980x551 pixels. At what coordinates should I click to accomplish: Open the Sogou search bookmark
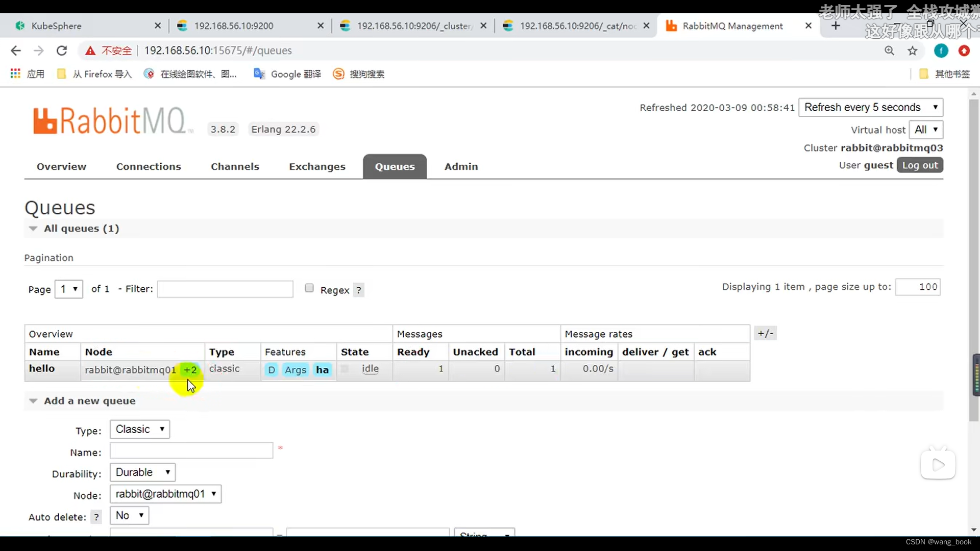[359, 74]
